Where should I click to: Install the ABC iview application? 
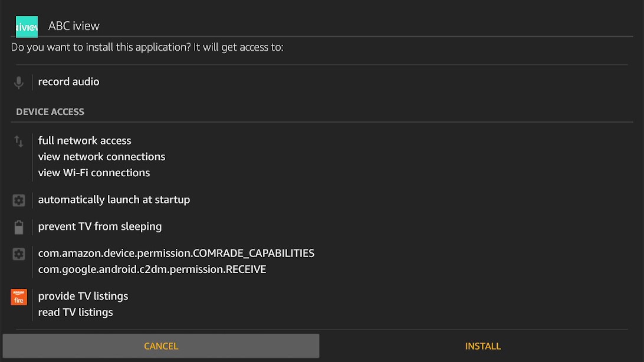[482, 345]
